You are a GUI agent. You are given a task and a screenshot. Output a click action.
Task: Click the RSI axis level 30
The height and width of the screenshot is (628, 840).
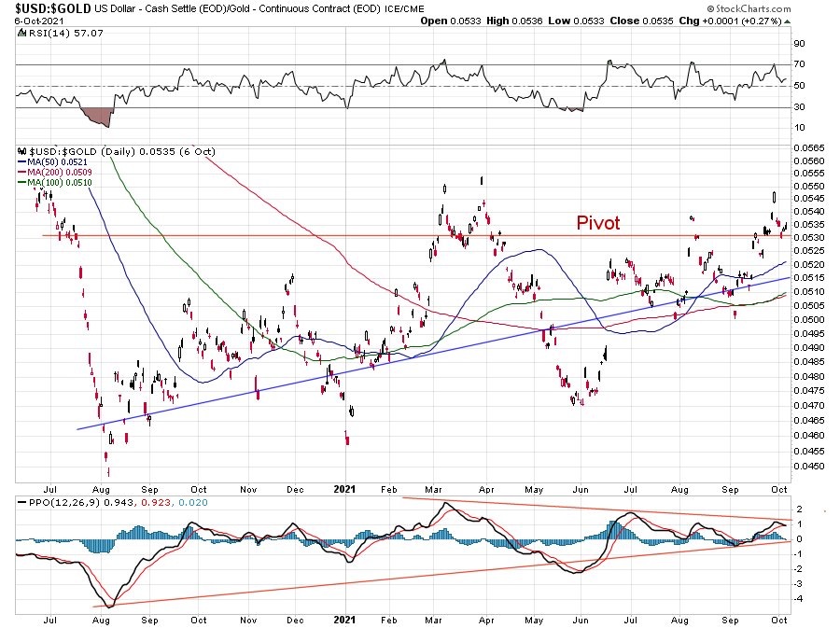tap(799, 107)
